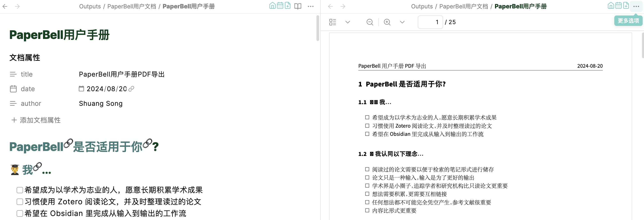Viewport: 644px width, 220px height.
Task: Click the 更多选项 tooltip label
Action: [628, 20]
